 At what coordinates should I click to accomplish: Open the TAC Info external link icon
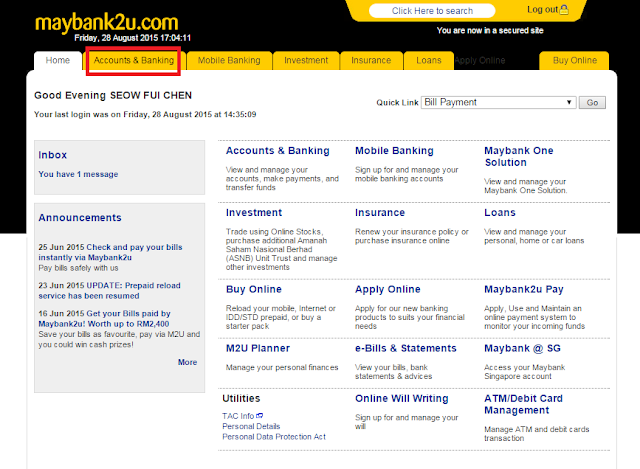[260, 416]
